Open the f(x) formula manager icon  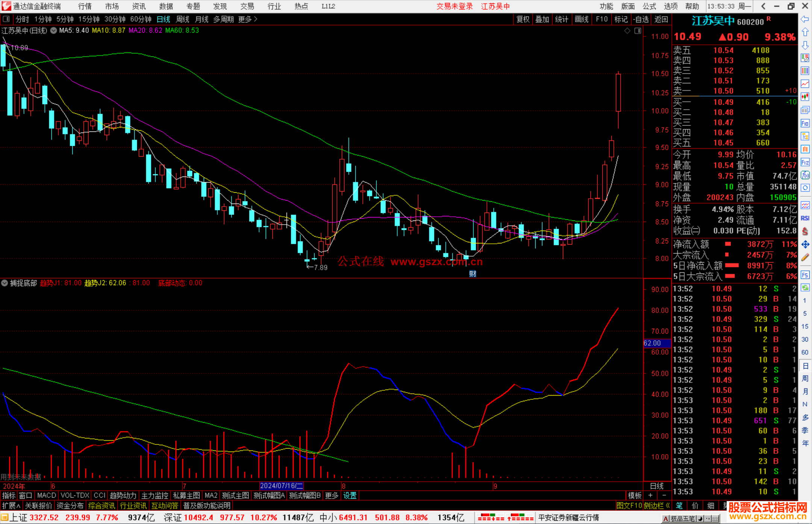point(805,175)
